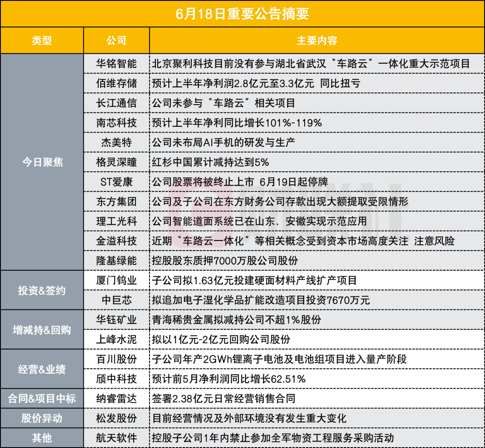Click text 公司股票将被终止上市 6月19日起停牌
485x448 pixels.
click(240, 182)
